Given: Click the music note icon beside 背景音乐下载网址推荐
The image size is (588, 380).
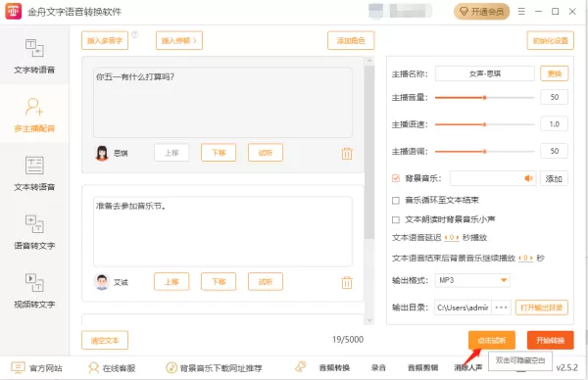Looking at the screenshot, I should 171,367.
